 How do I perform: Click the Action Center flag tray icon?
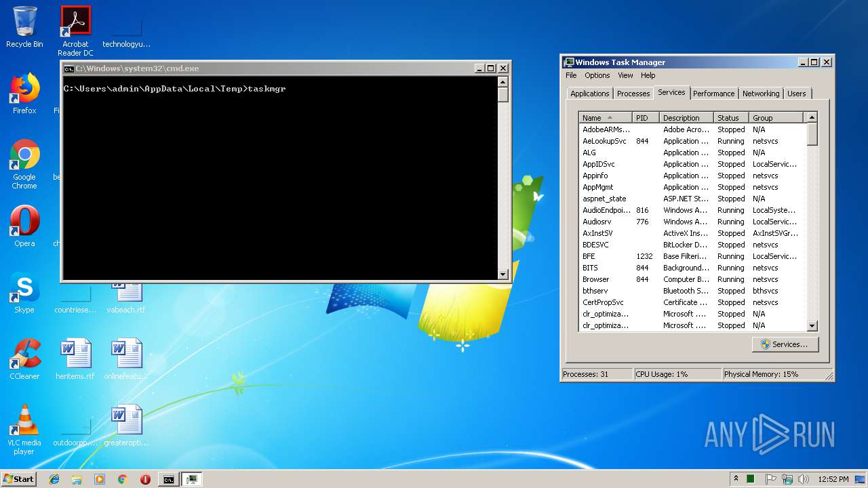(x=771, y=479)
